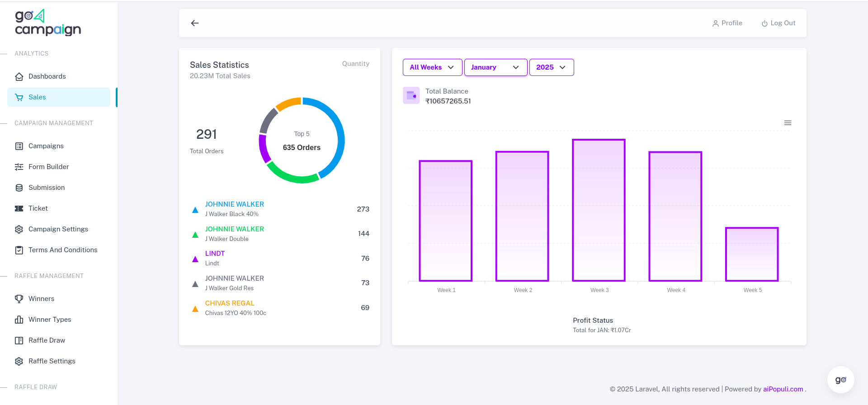This screenshot has height=405, width=868.
Task: Click the go4campaign logo
Action: click(x=48, y=23)
